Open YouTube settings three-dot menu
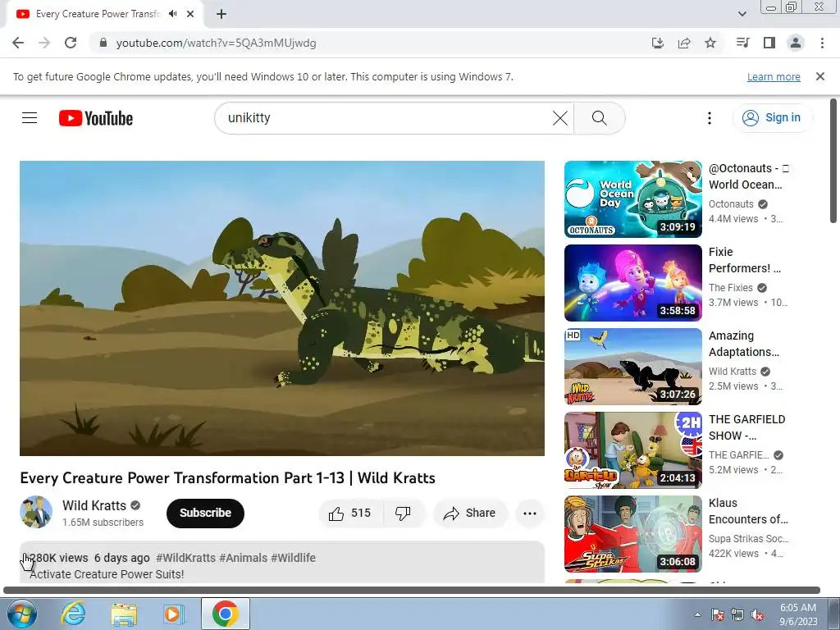The image size is (840, 630). tap(710, 118)
